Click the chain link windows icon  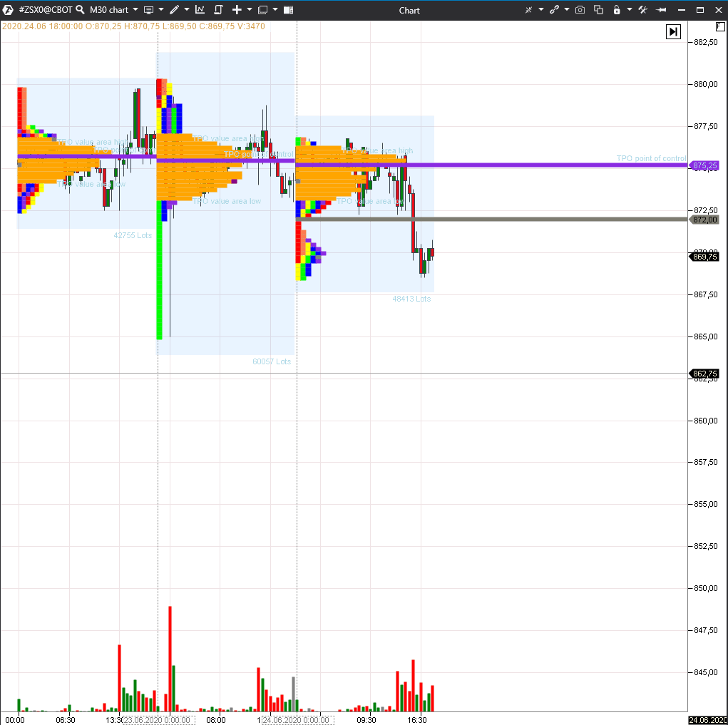click(554, 10)
